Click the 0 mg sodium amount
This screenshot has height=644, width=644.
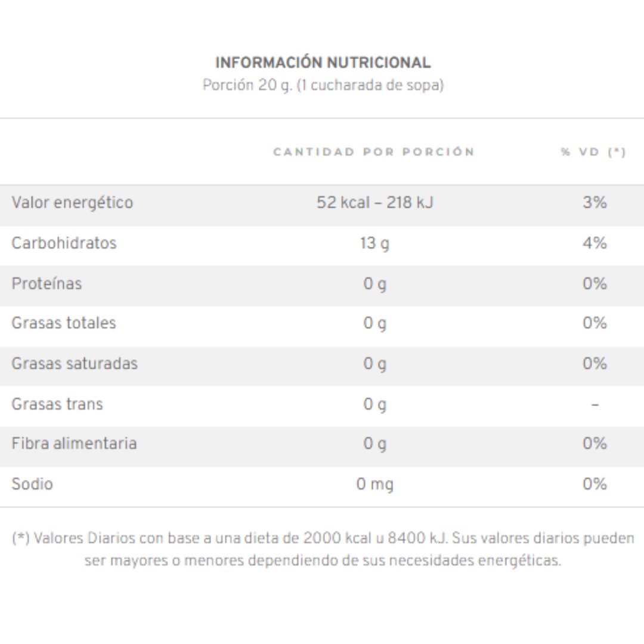point(374,484)
